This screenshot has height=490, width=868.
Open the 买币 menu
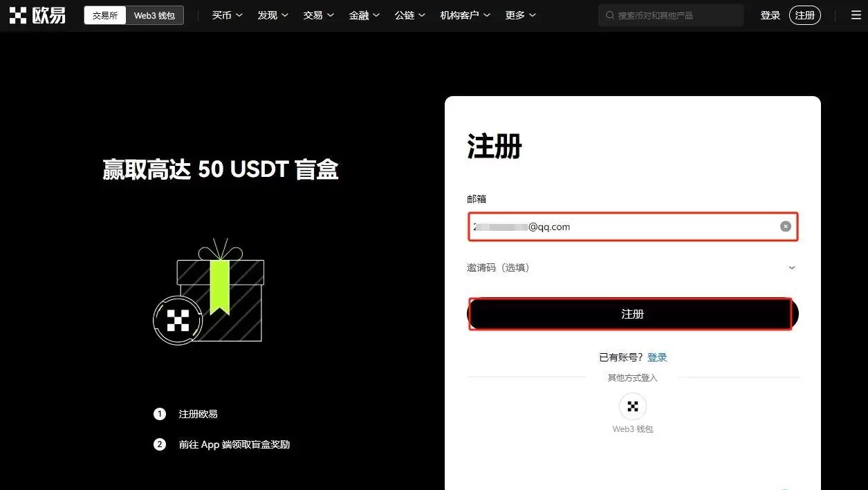click(226, 15)
